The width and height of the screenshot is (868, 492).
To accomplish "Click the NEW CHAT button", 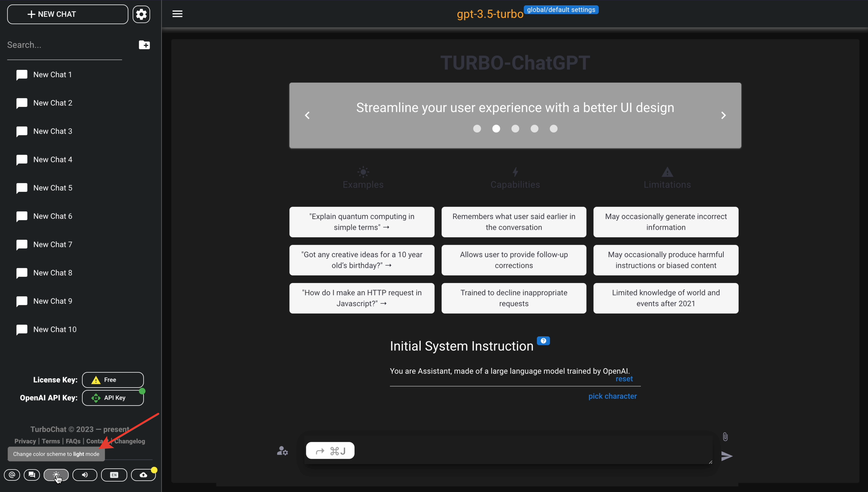I will (x=68, y=14).
